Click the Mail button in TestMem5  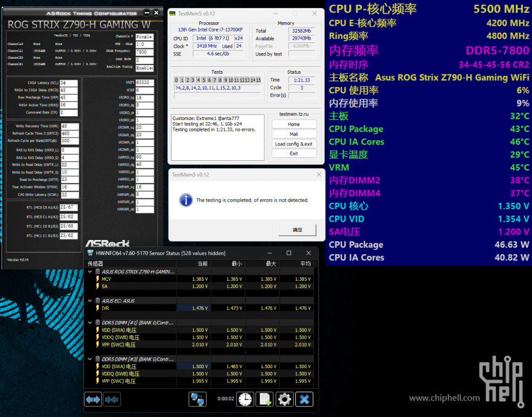(294, 134)
